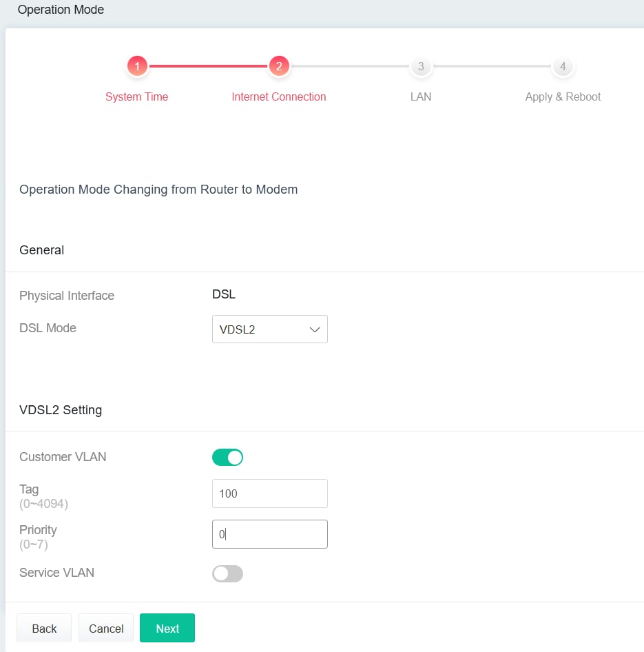Select the Internet Connection step label
This screenshot has height=652, width=644.
click(x=279, y=96)
